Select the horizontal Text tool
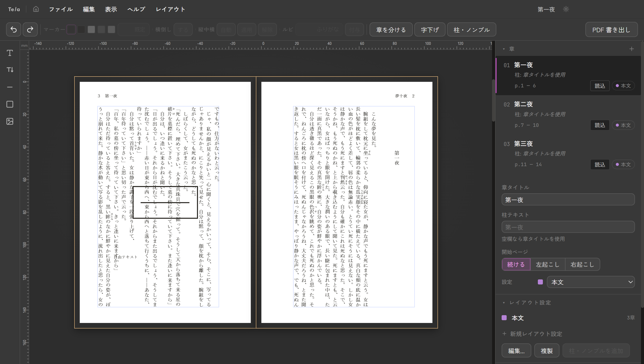Viewport: 644px width, 364px height. [x=10, y=53]
